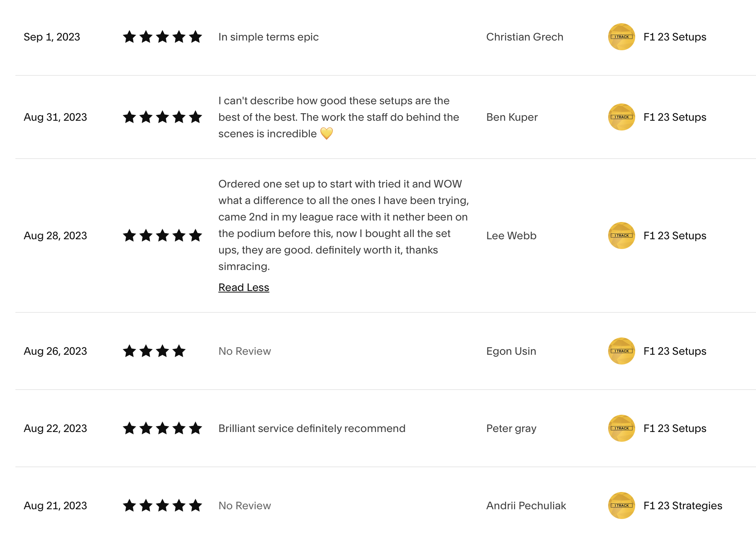Select reviewer name Andrii Pechuliak
Screen dimensions: 756x540
point(526,505)
